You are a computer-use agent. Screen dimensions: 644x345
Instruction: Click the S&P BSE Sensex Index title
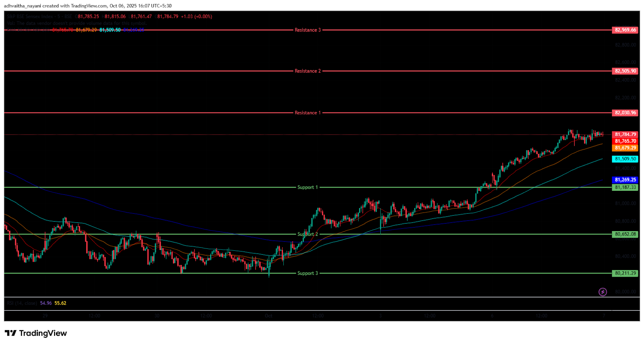click(30, 17)
